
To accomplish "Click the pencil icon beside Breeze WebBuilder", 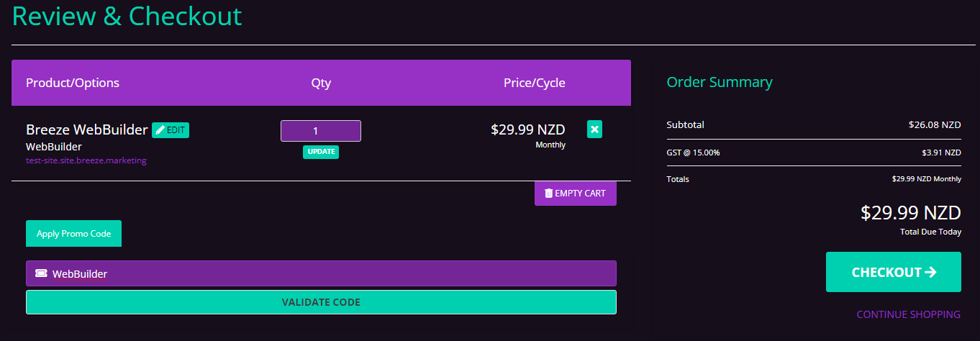I will pyautogui.click(x=160, y=130).
